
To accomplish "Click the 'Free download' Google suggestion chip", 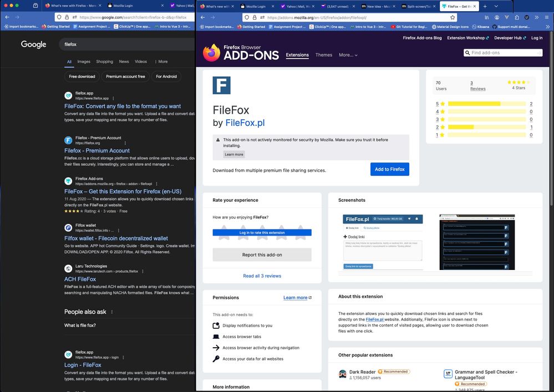I will tap(82, 77).
